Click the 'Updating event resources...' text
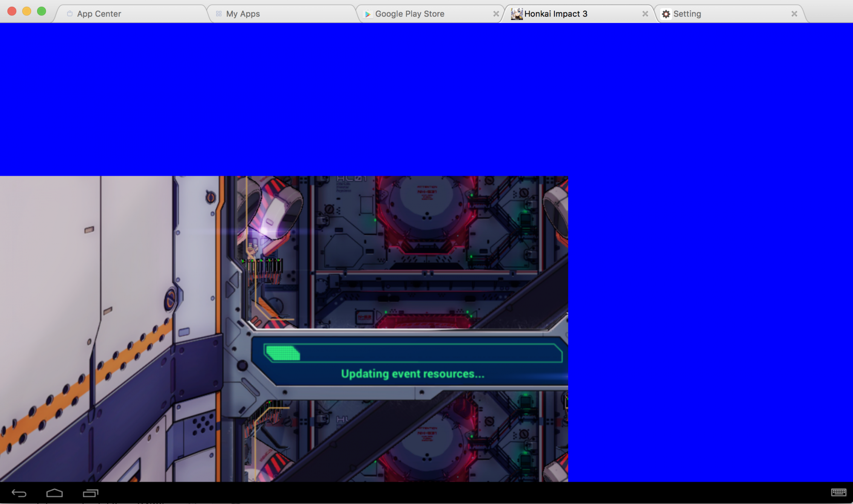The image size is (853, 504). point(413,374)
